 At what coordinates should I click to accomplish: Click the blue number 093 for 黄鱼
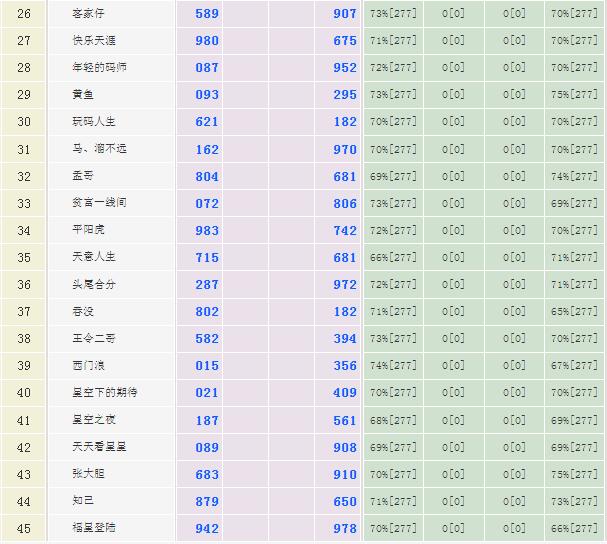pos(207,95)
